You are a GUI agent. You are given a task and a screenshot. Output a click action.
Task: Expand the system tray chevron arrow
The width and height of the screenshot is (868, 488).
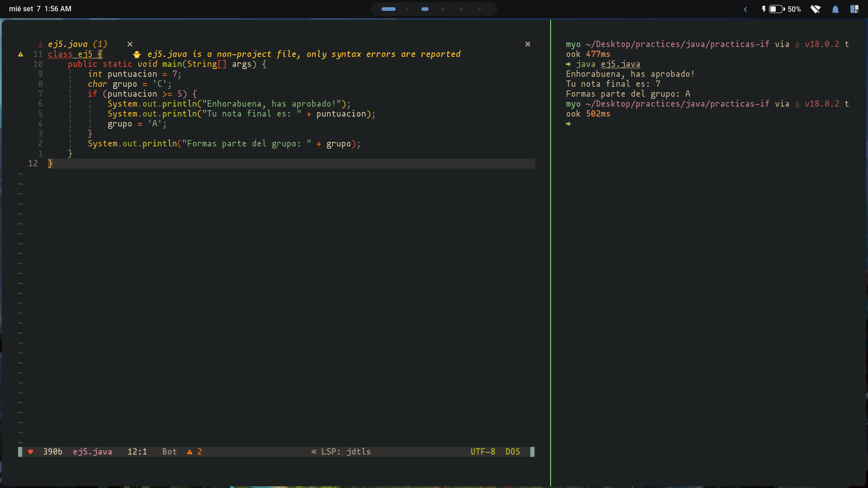pos(745,9)
